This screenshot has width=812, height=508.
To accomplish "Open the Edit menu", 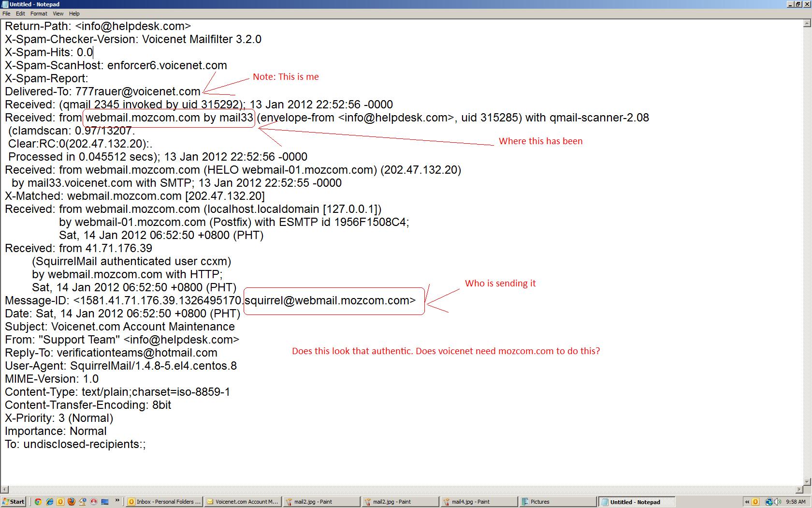I will click(x=20, y=14).
